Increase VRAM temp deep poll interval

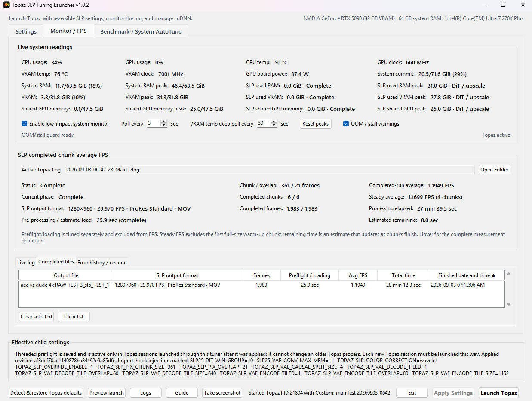(274, 122)
